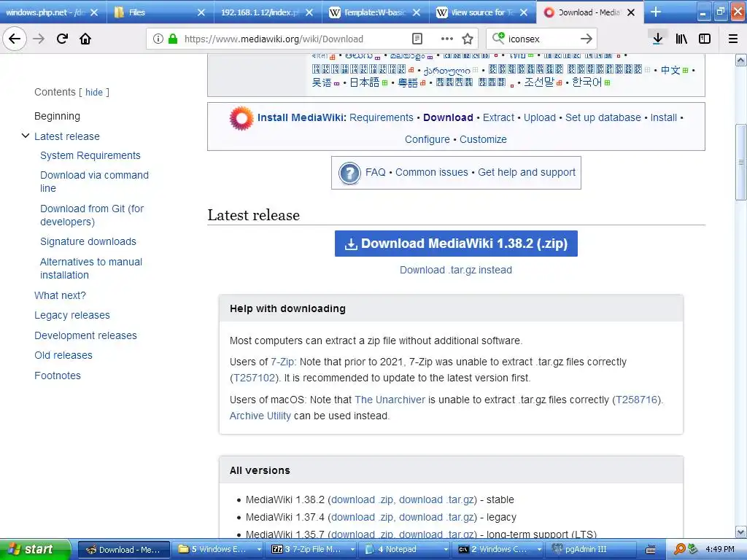The width and height of the screenshot is (747, 560).
Task: Bookmark this page with the star
Action: pyautogui.click(x=468, y=39)
